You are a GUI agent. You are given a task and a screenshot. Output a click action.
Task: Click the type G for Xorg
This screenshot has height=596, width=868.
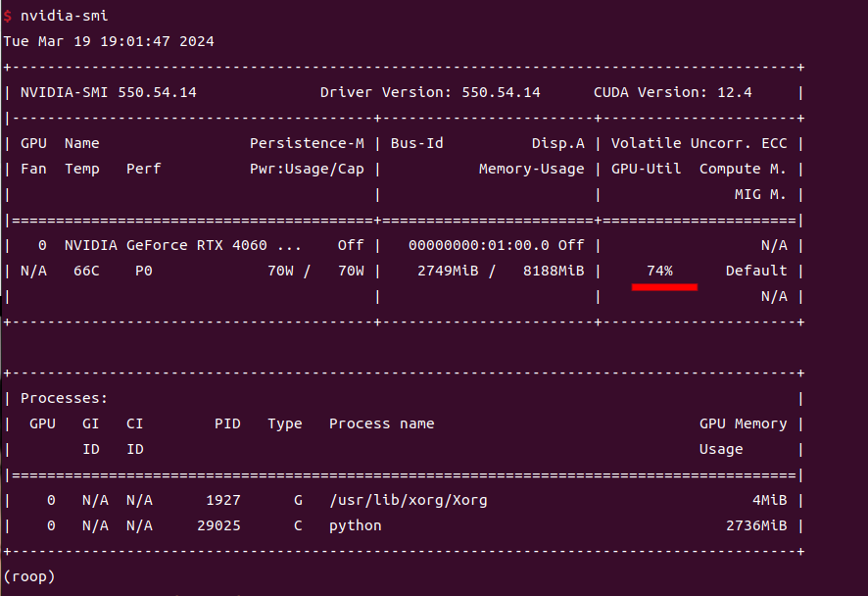(x=299, y=500)
